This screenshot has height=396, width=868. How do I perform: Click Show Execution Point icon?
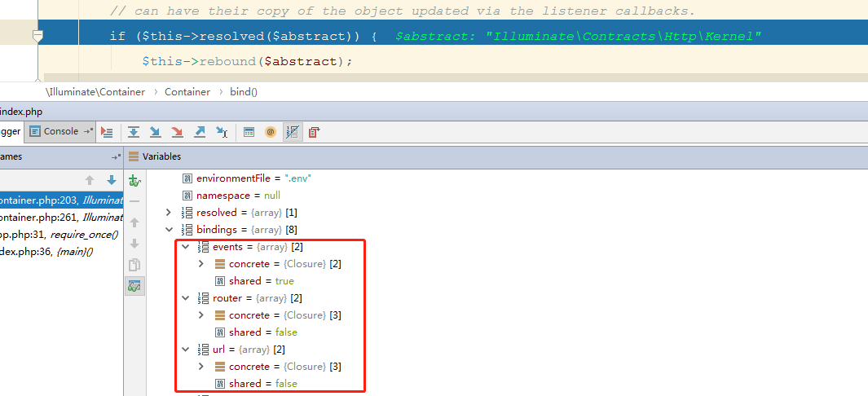point(107,132)
